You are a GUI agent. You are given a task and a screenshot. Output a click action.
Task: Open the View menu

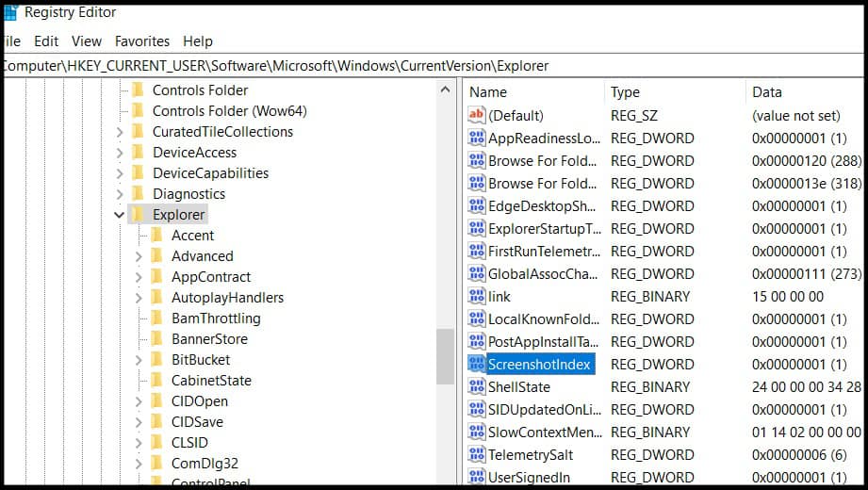click(87, 41)
